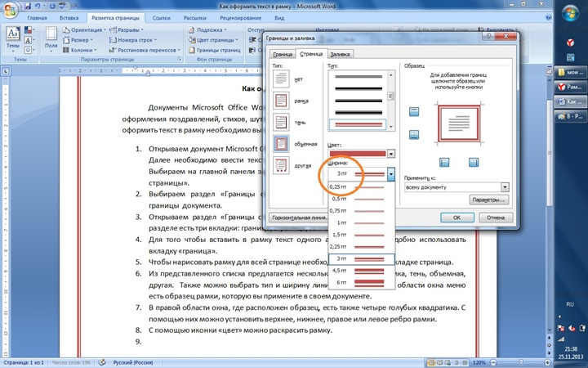Toggle the left border button in Образец
The image size is (588, 368).
[x=444, y=162]
